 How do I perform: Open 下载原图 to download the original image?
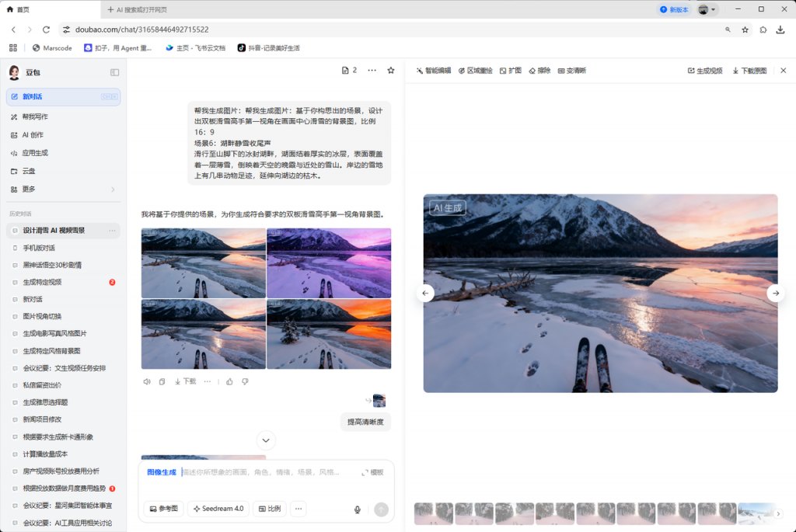click(749, 70)
